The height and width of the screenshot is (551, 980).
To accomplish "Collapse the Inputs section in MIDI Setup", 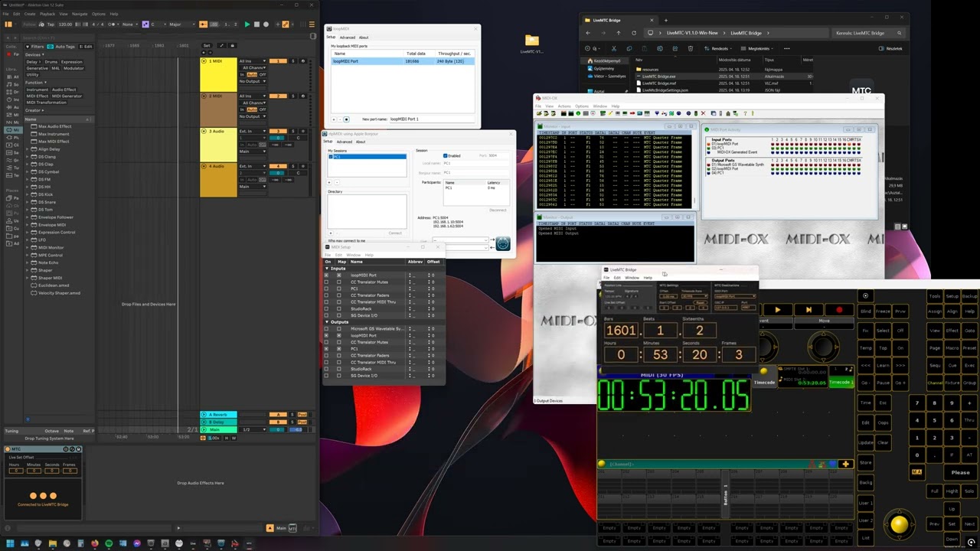I will [327, 269].
